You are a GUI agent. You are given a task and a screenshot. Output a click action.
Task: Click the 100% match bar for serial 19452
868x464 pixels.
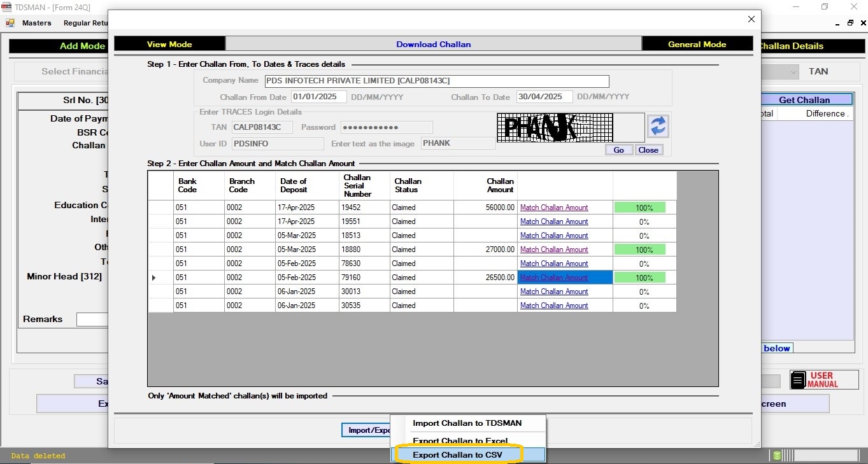click(639, 207)
